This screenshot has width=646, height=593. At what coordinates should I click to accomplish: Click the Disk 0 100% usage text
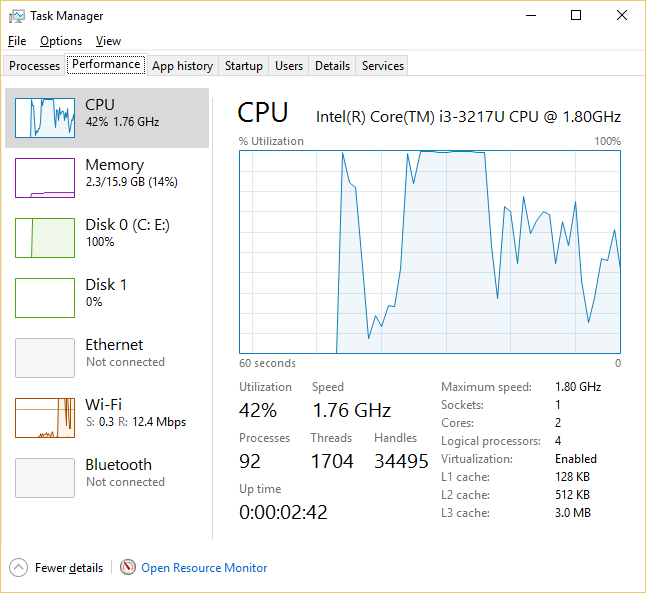[x=100, y=242]
